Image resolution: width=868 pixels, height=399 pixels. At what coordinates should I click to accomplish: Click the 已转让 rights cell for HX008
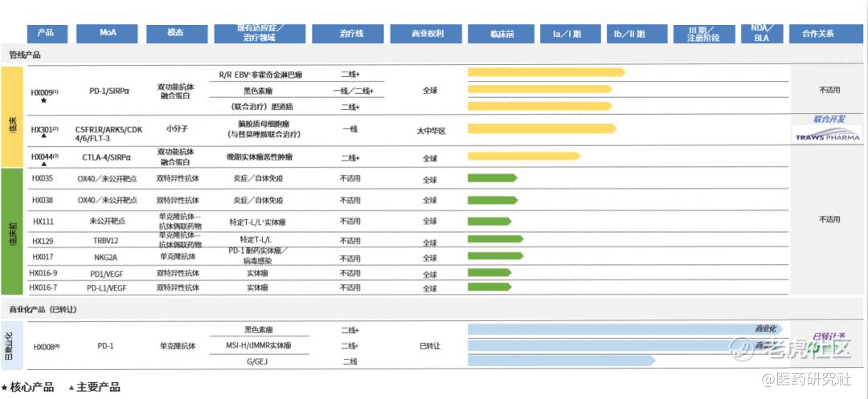(429, 346)
